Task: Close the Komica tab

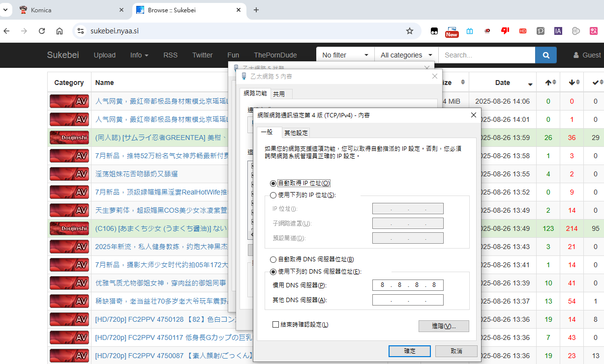Action: 121,10
